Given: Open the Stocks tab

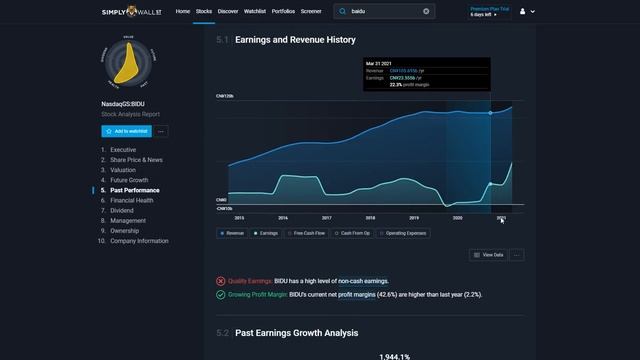Looking at the screenshot, I should 204,11.
